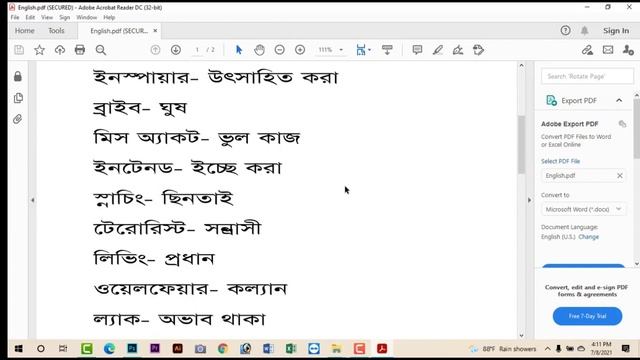Image resolution: width=640 pixels, height=360 pixels.
Task: Select the Highlight text pen
Action: coord(438,50)
